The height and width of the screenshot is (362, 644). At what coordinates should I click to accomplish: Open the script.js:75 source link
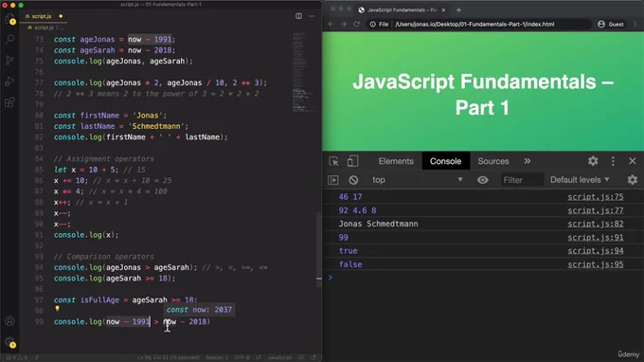[x=596, y=197]
